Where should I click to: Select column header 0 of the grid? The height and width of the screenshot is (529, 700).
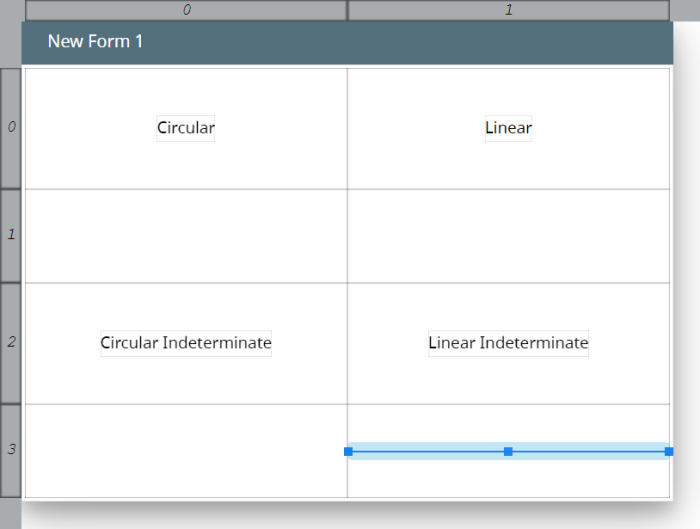point(186,10)
